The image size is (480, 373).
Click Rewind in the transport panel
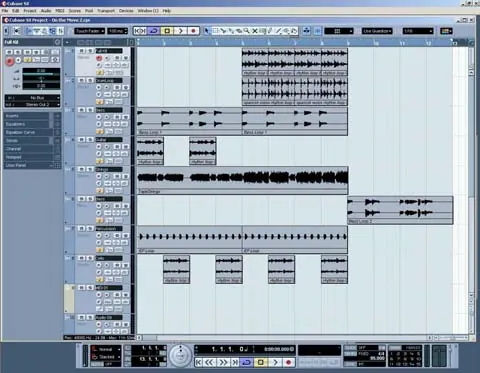[x=210, y=362]
